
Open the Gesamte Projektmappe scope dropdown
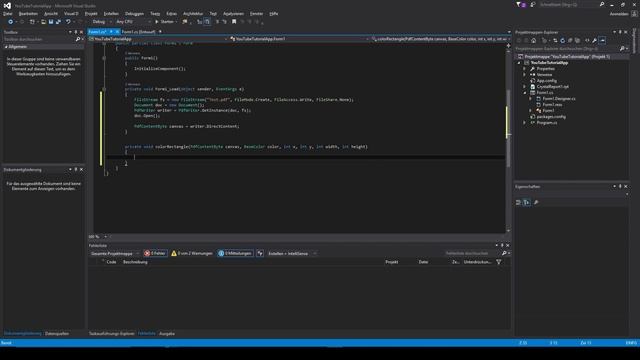(x=115, y=253)
